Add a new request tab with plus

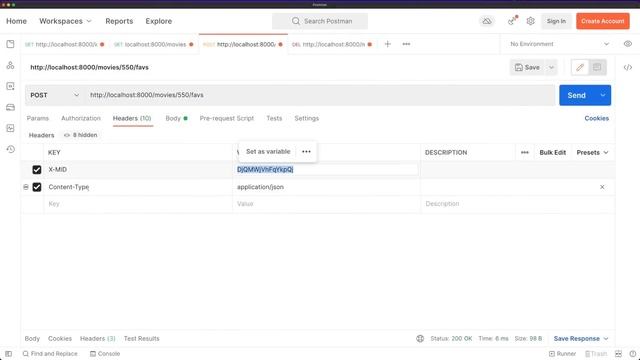pos(387,44)
